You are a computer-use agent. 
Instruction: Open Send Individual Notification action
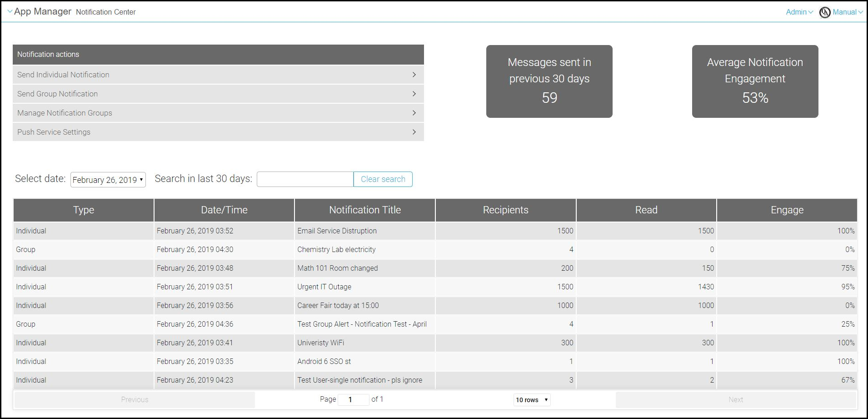[x=218, y=75]
